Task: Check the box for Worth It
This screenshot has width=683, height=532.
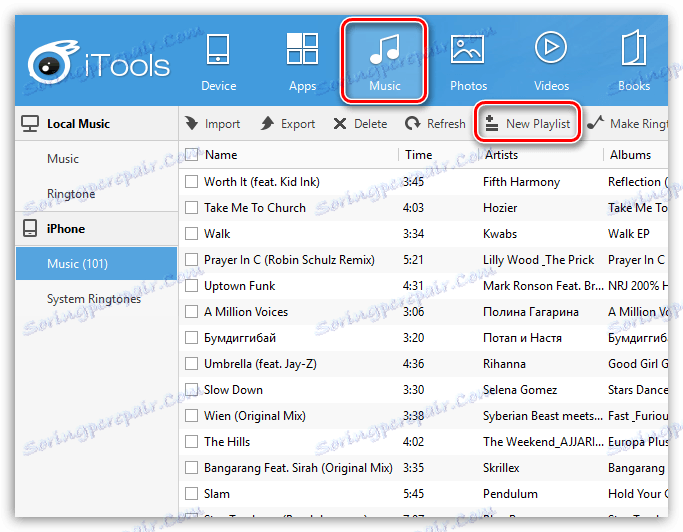Action: (191, 182)
